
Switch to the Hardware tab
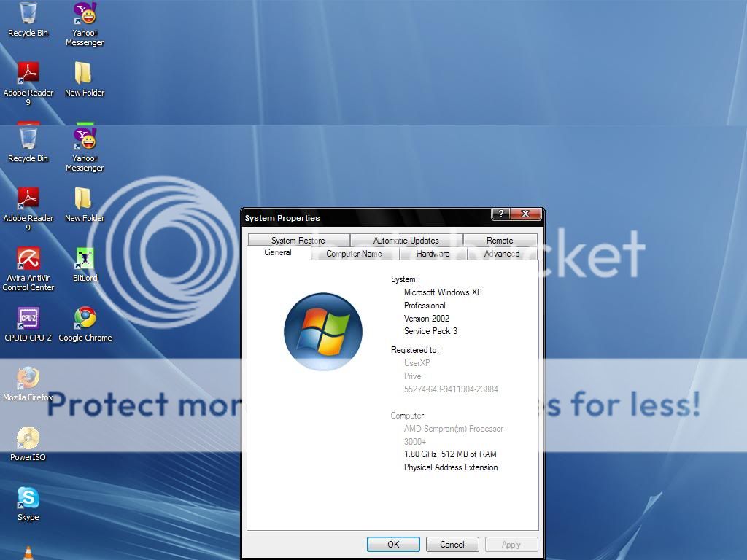click(433, 253)
